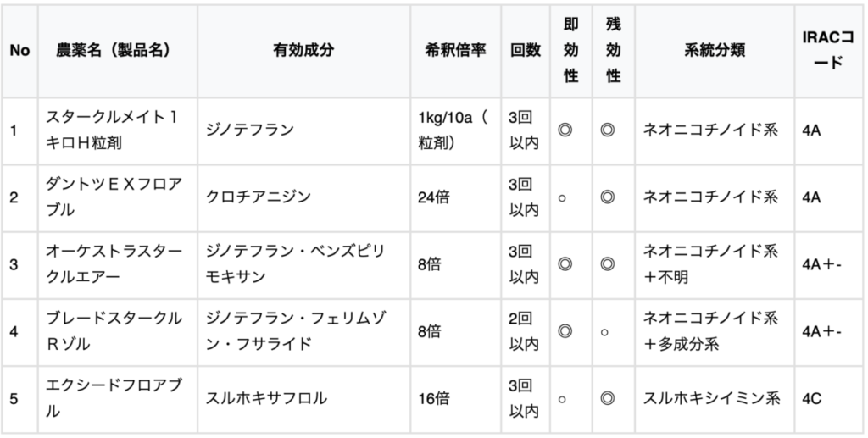
Task: Select the 1kg/10a（粒剤） dilution cell
Action: 455,130
